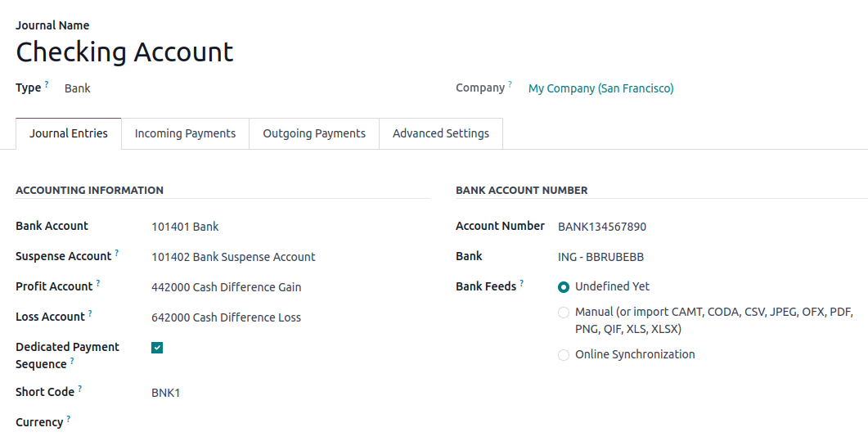This screenshot has height=441, width=868.
Task: Open the Advanced Settings tab
Action: click(x=441, y=133)
